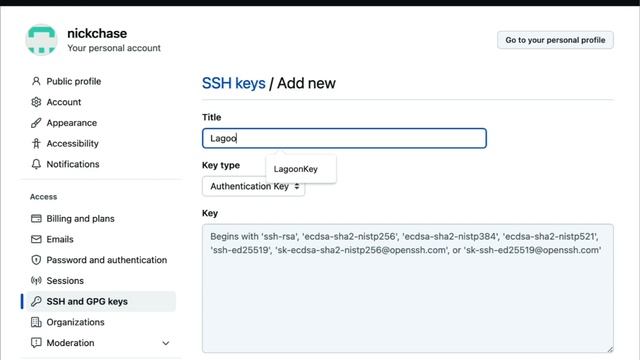This screenshot has width=640, height=360.
Task: Select SSH and GPG keys item
Action: [x=101, y=301]
